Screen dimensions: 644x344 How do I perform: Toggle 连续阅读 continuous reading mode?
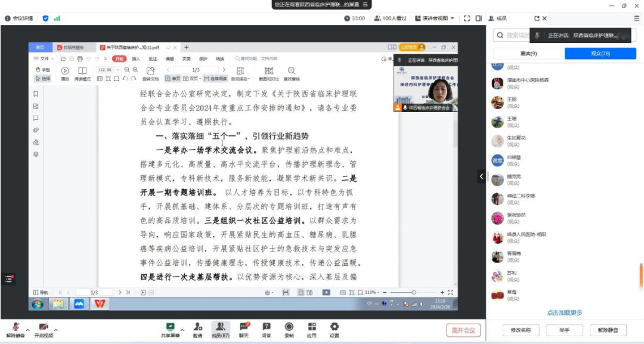point(215,79)
